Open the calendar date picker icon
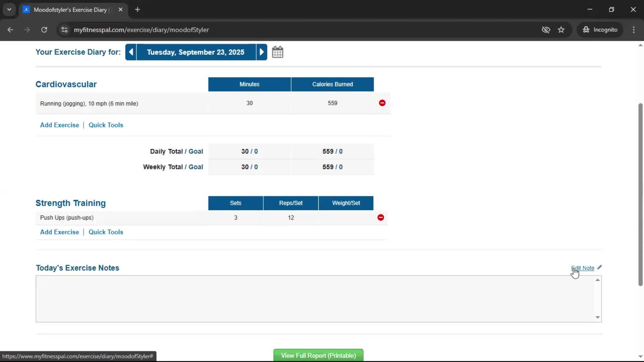Image resolution: width=644 pixels, height=362 pixels. click(277, 52)
